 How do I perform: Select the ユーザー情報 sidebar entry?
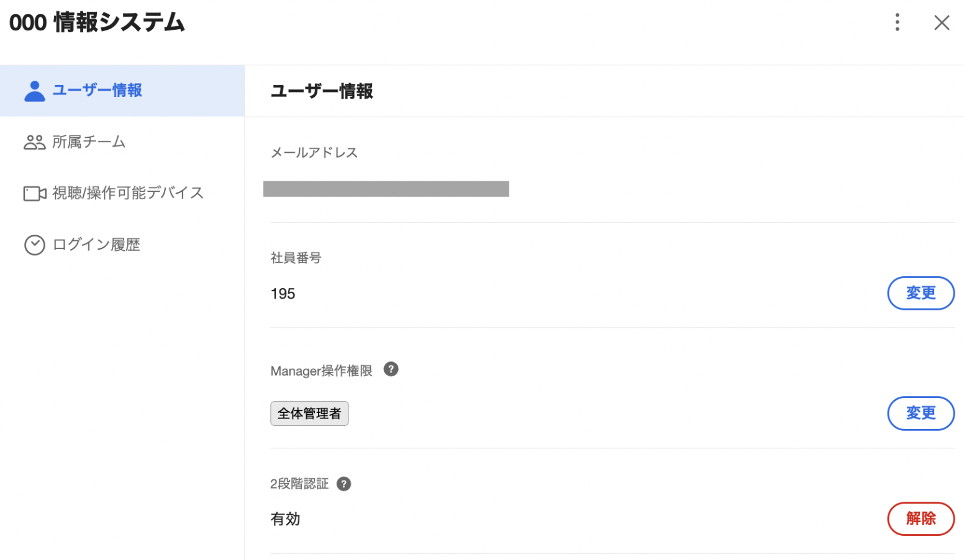coord(98,91)
